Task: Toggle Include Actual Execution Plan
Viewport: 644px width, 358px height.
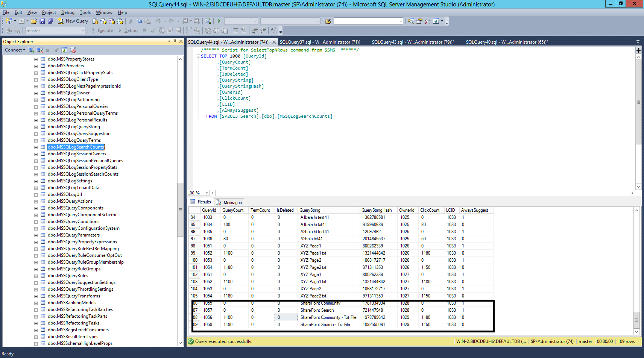Action: 188,30
